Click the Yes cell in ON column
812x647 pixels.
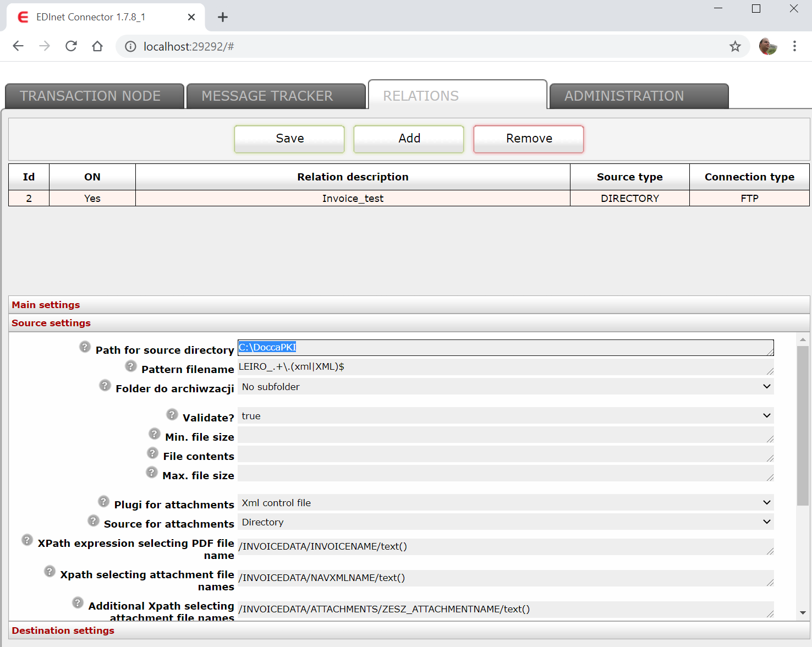[92, 198]
